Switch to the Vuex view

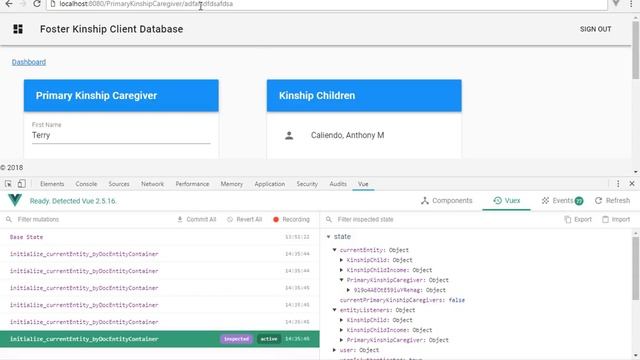(507, 200)
